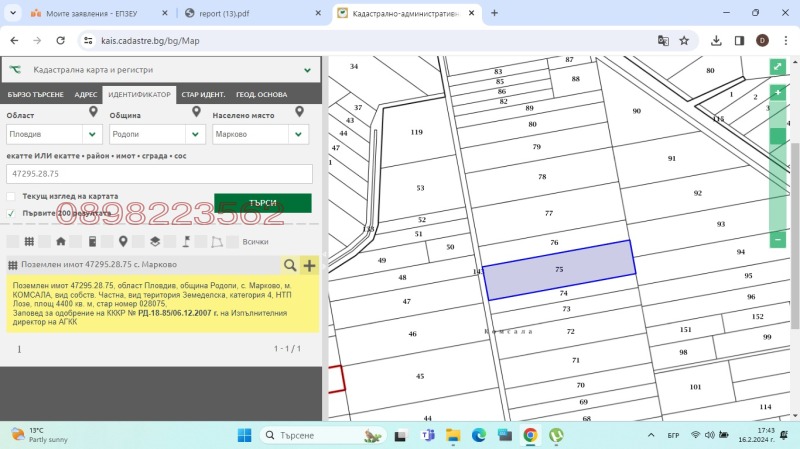Open Windows Start menu
Viewport: 800px width, 449px height.
pyautogui.click(x=244, y=435)
